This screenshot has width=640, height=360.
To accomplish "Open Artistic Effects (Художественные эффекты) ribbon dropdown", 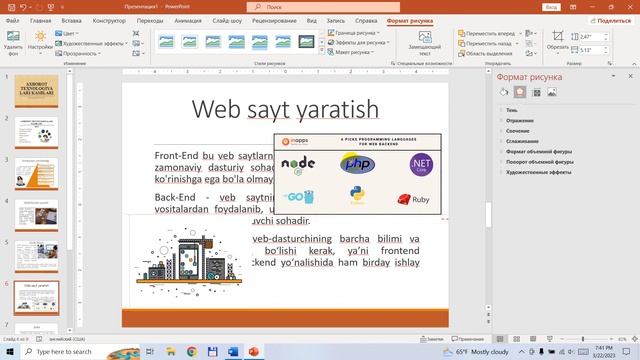I will (91, 43).
